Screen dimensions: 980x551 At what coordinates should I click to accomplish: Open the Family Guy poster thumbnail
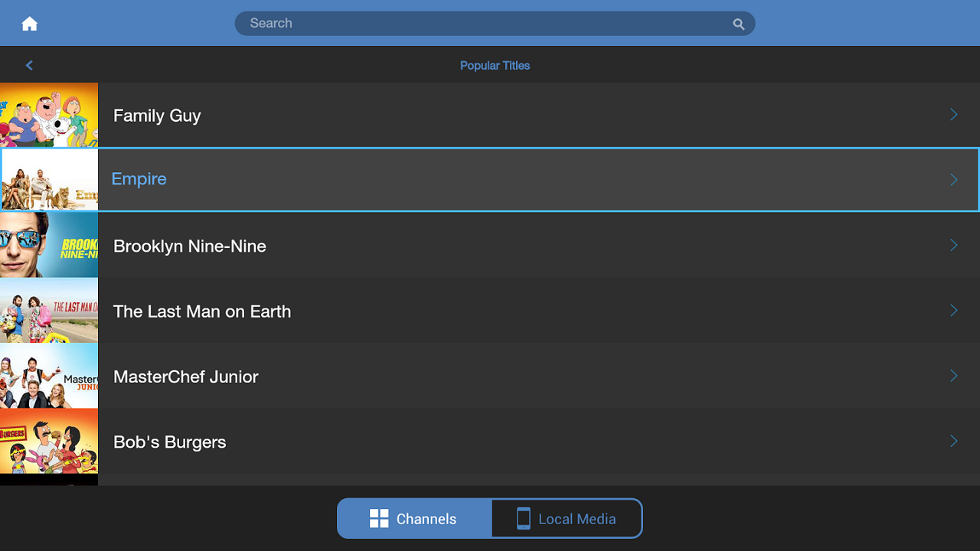(49, 115)
